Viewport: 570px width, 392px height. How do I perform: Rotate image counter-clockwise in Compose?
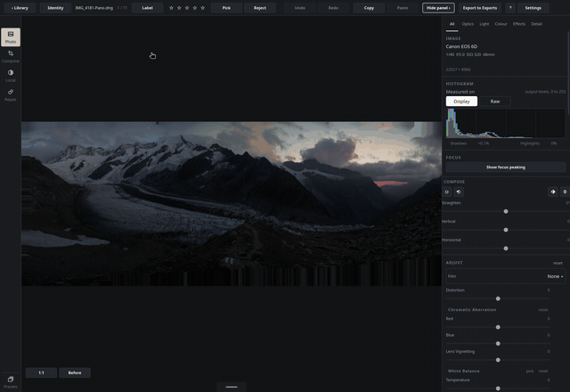click(459, 192)
